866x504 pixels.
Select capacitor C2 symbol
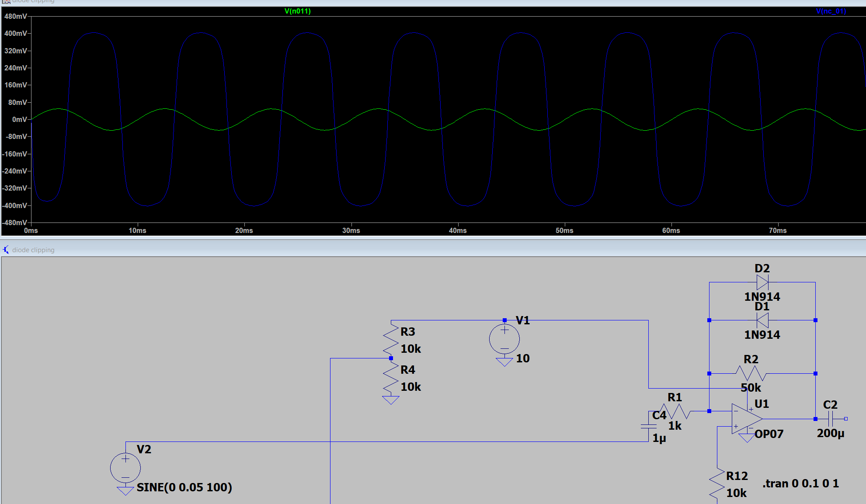[x=831, y=419]
